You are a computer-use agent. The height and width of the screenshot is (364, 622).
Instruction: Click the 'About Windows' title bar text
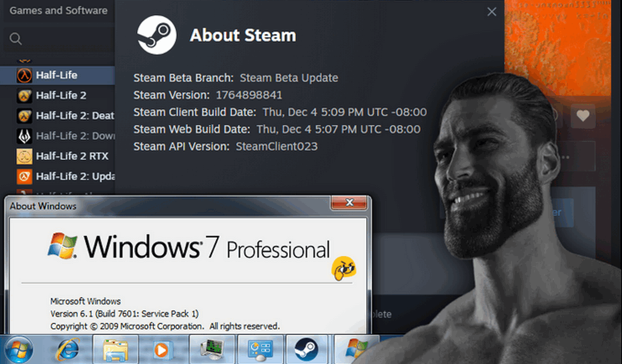point(43,206)
